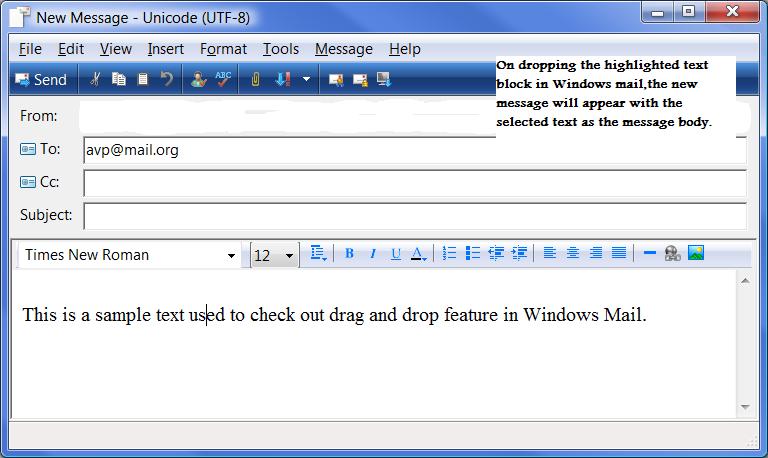The image size is (768, 458).
Task: Run the ABC spelling check
Action: tap(223, 79)
